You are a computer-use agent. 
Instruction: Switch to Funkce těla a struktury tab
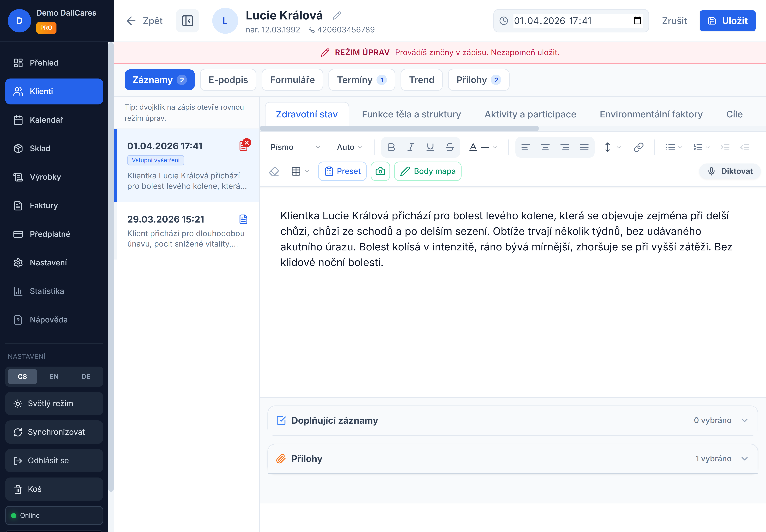tap(411, 114)
